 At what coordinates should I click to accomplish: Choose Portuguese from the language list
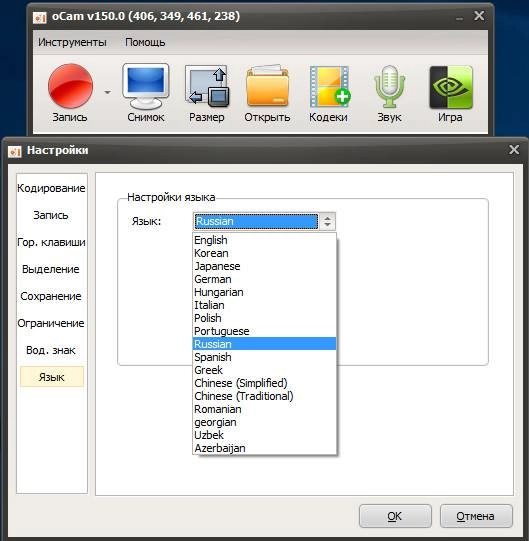(x=264, y=331)
